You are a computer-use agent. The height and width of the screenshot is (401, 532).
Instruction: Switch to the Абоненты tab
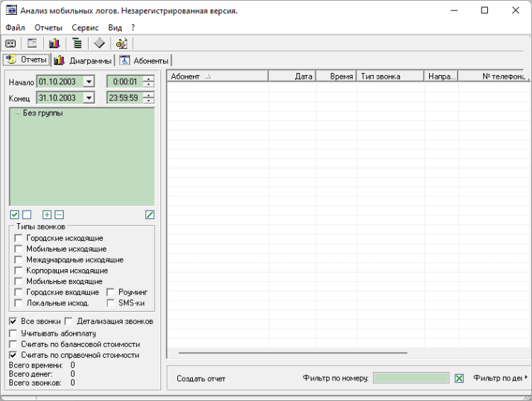(x=144, y=61)
